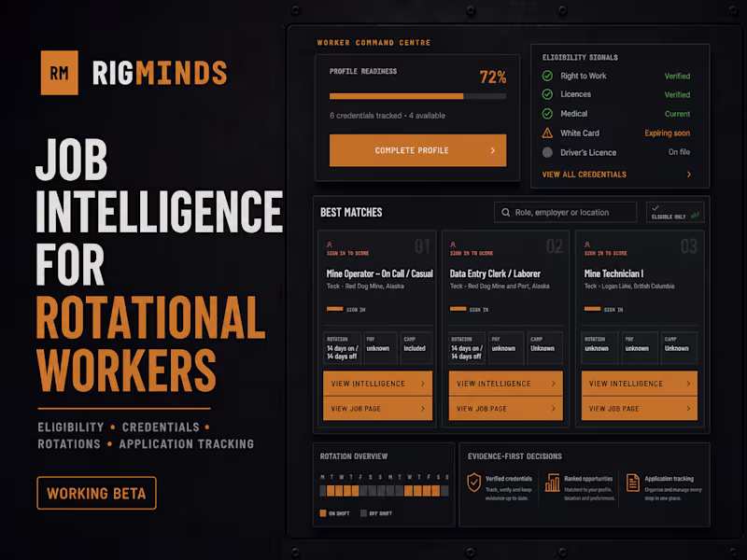Click the person icon on the Mine Technician I card
Viewport: 747px width, 560px height.
587,245
